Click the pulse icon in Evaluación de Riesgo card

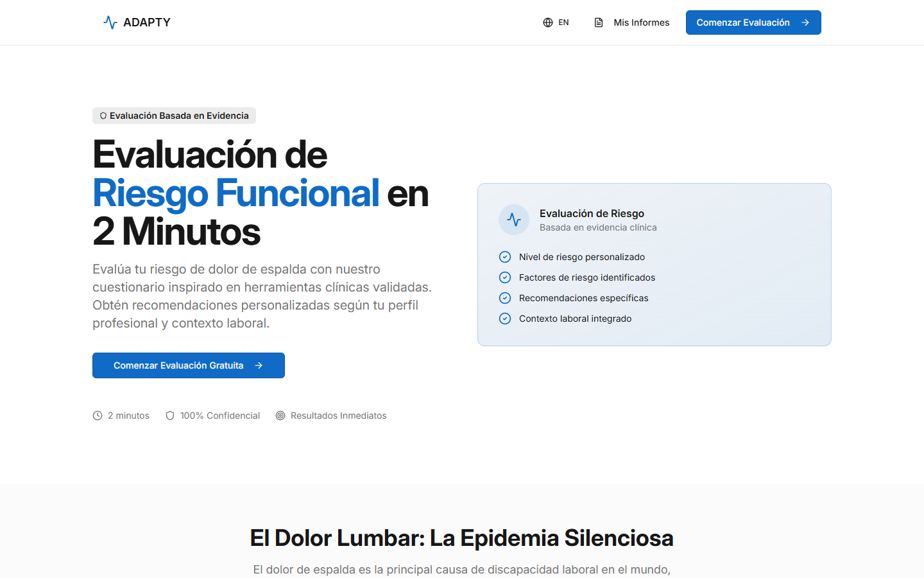514,220
